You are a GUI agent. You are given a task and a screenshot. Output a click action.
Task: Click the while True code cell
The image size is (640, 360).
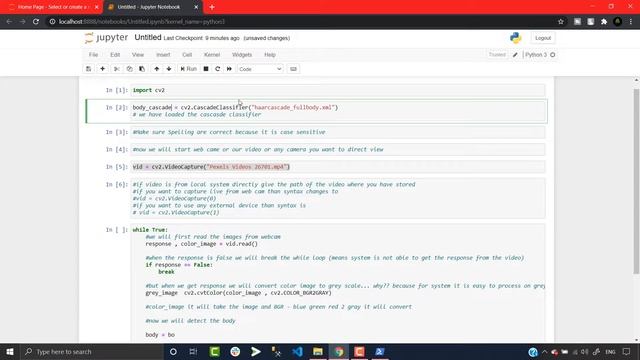(338, 282)
